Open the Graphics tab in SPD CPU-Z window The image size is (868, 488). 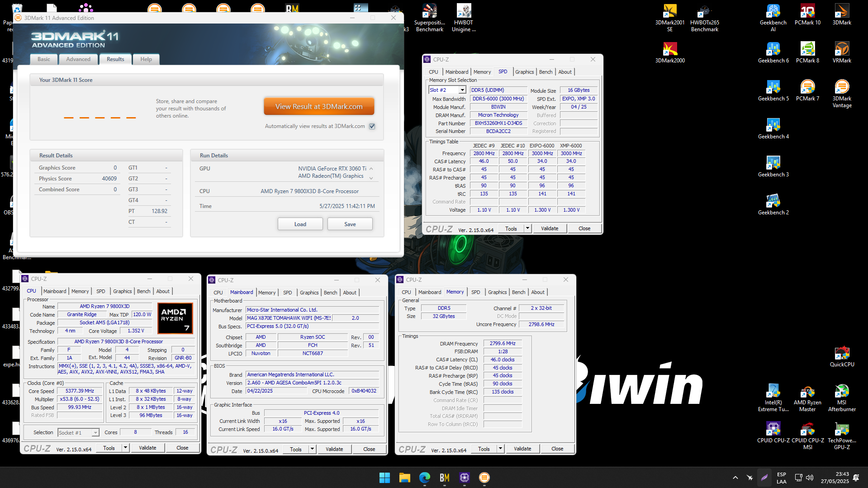click(x=524, y=72)
